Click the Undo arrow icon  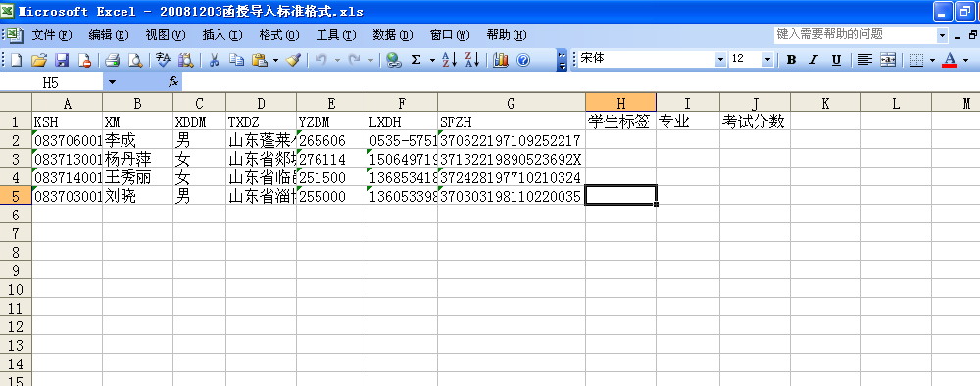[321, 60]
